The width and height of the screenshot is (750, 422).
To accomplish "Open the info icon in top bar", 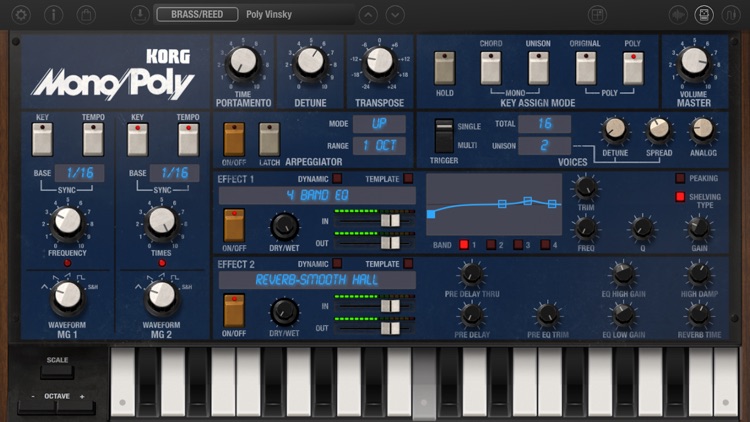I will coord(54,15).
